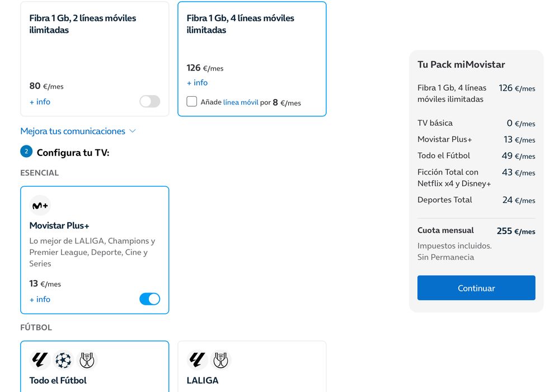Click the Champions League ball icon

pos(63,360)
